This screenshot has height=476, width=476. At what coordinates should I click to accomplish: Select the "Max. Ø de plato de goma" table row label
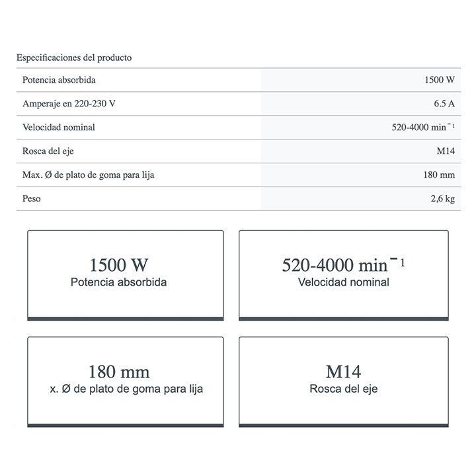coord(93,175)
